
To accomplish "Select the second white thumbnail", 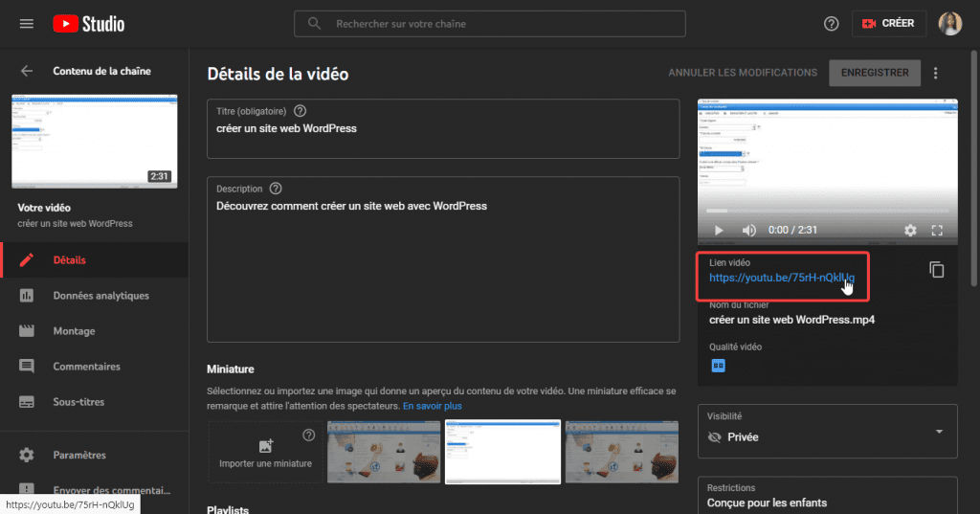I will point(502,452).
